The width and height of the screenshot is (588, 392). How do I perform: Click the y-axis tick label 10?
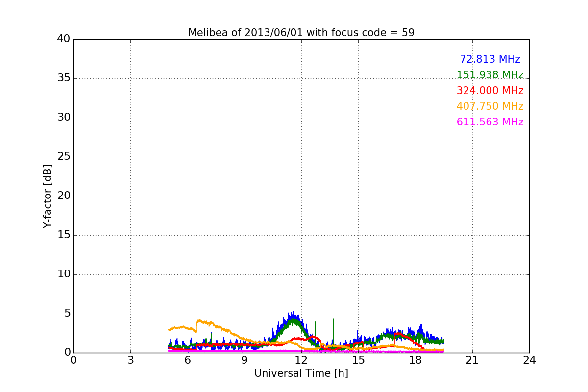[x=64, y=274]
